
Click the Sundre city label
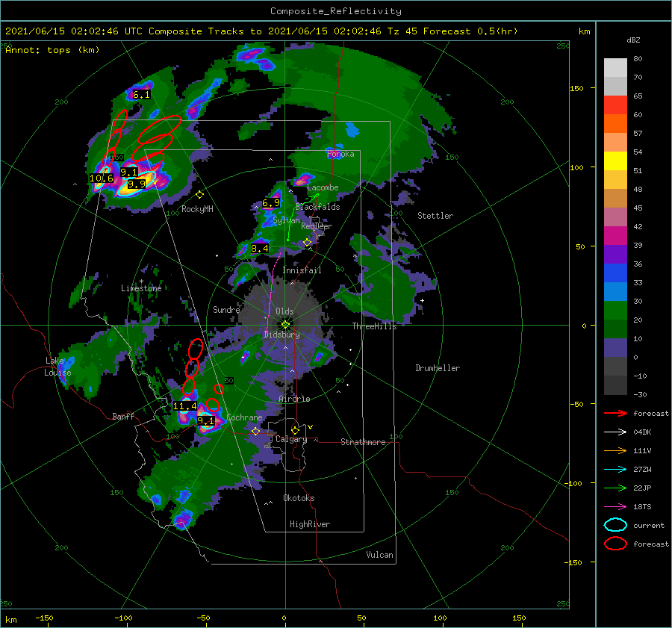[227, 309]
